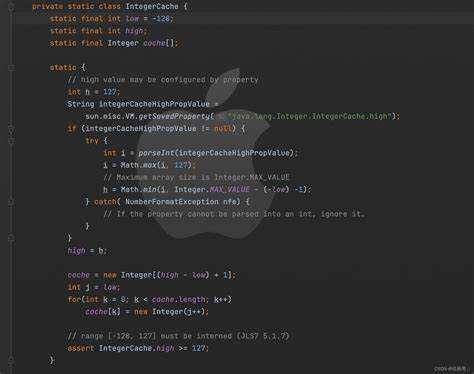Click the java.lang.Integer.IntegerCache.high string literal
This screenshot has width=474, height=374.
pos(310,116)
